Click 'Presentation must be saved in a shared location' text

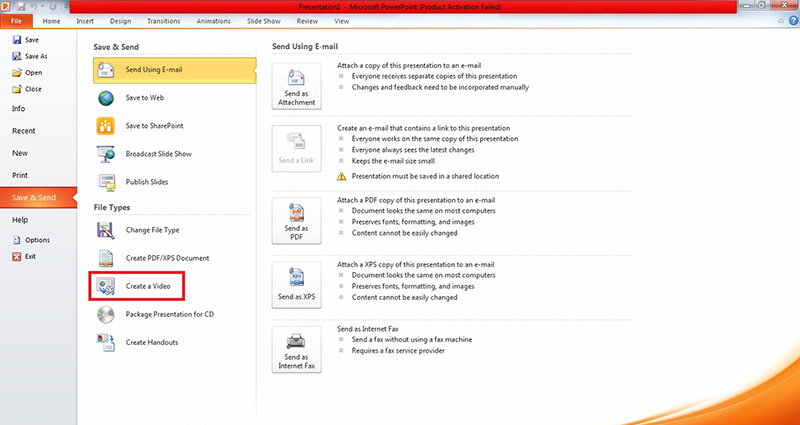point(426,176)
